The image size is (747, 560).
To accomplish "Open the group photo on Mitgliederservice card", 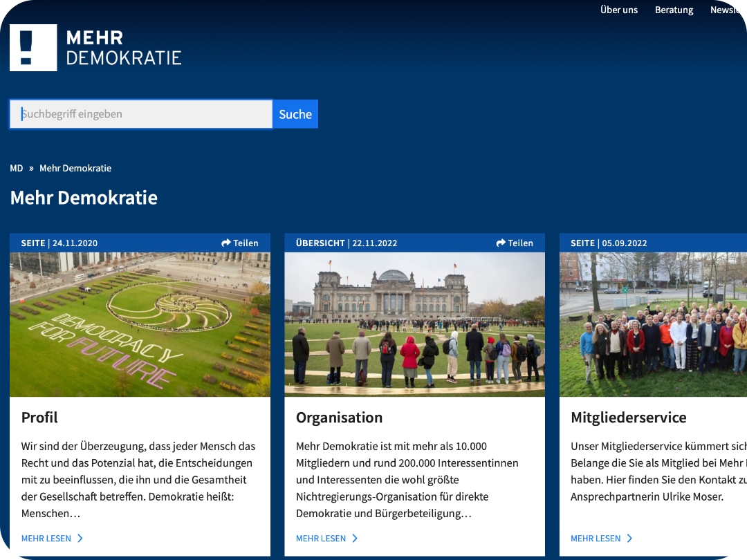I will pyautogui.click(x=653, y=324).
